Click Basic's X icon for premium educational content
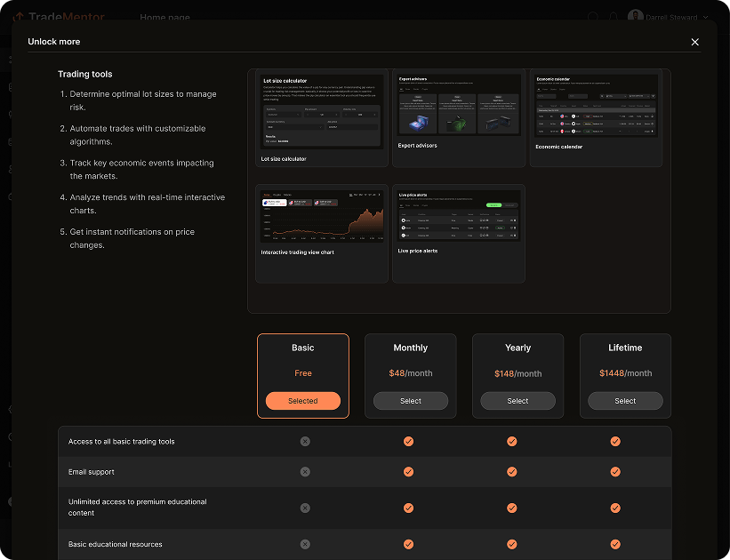 point(305,508)
